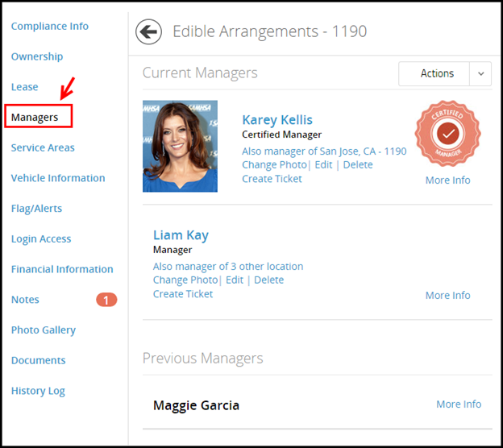Change Photo for Karey Kellis
Viewport: 503px width, 448px height.
274,165
